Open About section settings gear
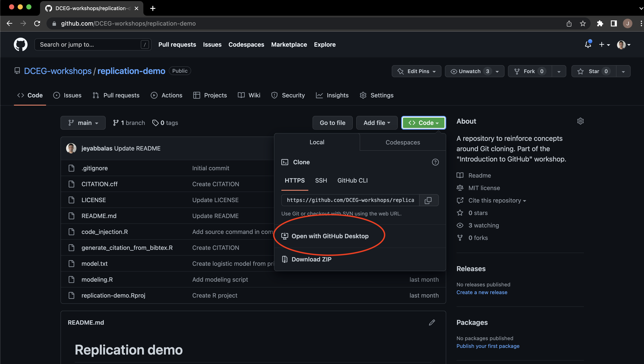Image resolution: width=644 pixels, height=364 pixels. coord(580,121)
